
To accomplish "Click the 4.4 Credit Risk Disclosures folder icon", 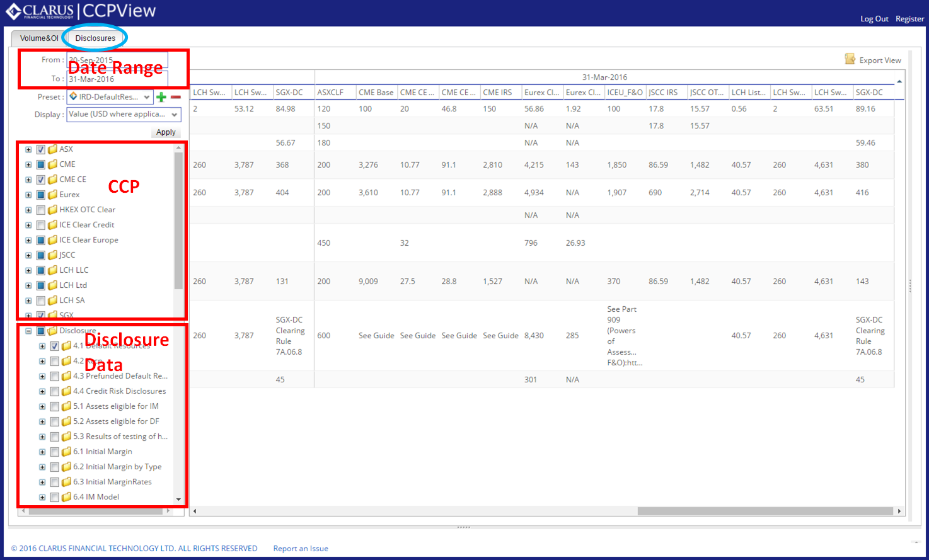I will [x=66, y=391].
